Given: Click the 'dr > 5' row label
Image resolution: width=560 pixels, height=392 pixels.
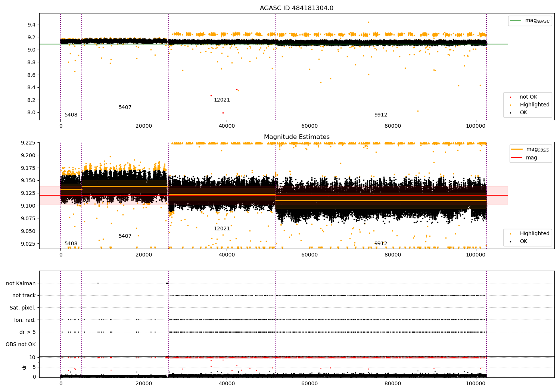Looking at the screenshot, I should pos(28,332).
